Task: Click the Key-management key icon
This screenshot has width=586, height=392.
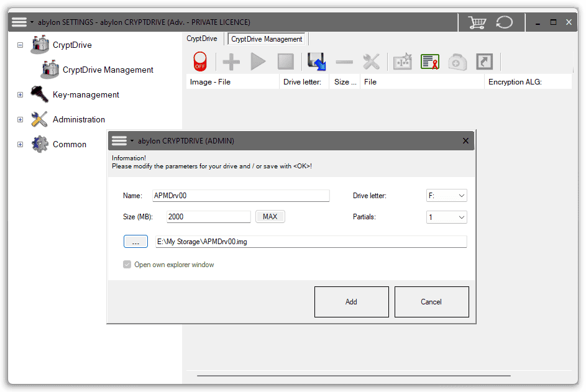Action: (x=39, y=94)
